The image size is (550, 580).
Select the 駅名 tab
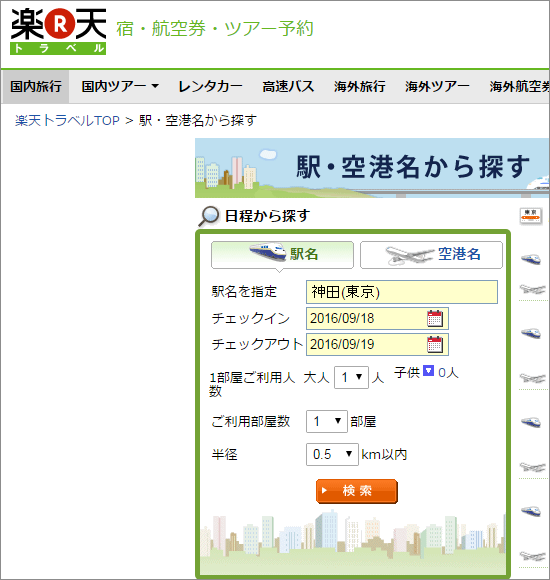click(x=282, y=255)
